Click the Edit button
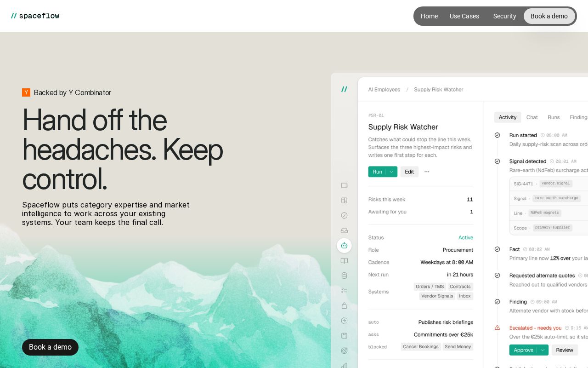The height and width of the screenshot is (368, 588). (409, 172)
